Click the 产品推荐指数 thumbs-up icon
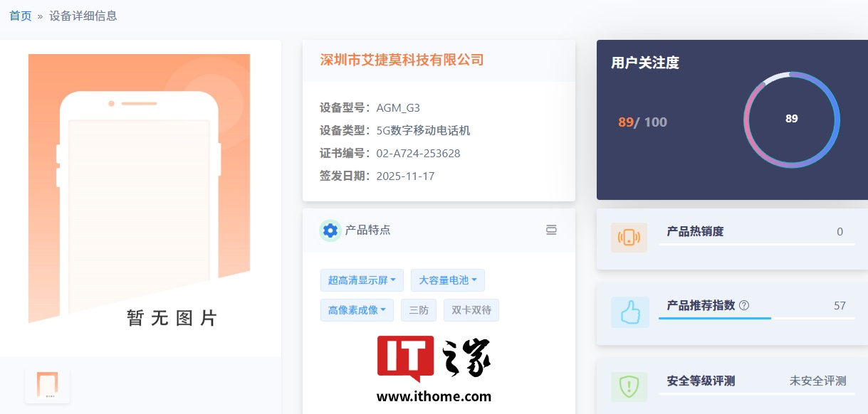 click(x=630, y=312)
